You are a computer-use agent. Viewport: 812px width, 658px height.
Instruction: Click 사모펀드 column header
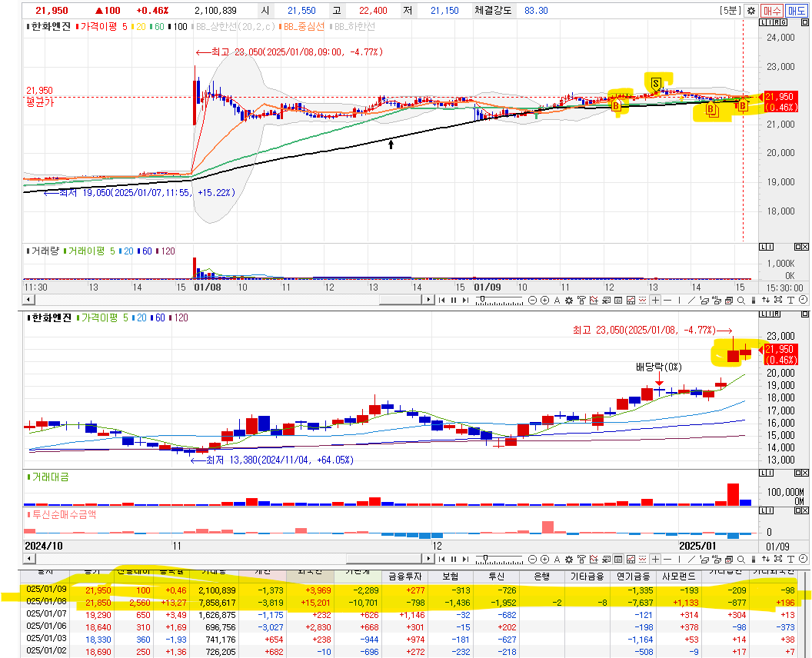pos(678,577)
